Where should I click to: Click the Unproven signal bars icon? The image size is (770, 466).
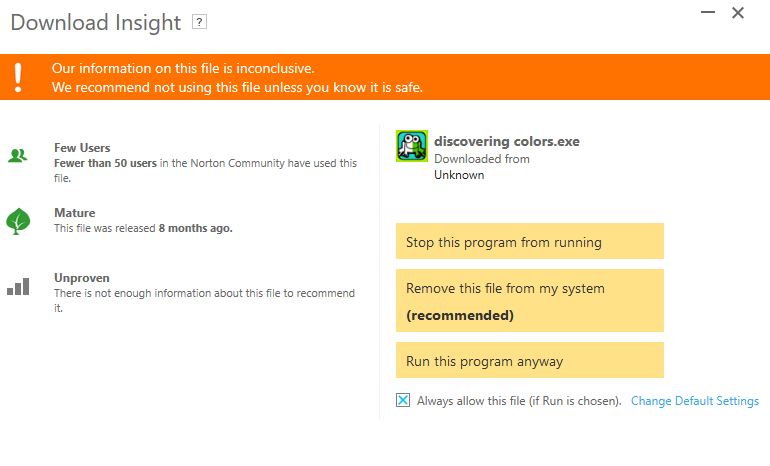(18, 286)
